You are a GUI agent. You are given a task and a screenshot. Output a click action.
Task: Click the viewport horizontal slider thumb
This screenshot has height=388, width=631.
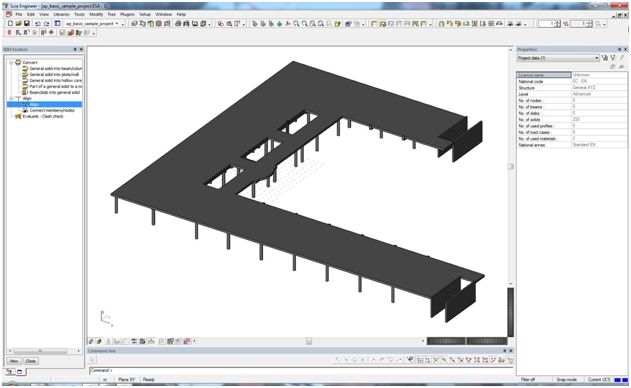tap(309, 341)
